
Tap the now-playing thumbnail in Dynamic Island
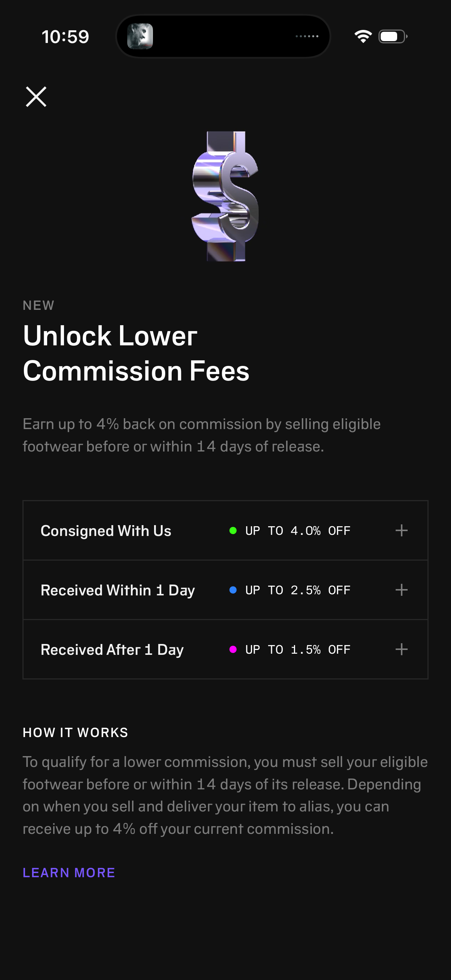(x=140, y=36)
